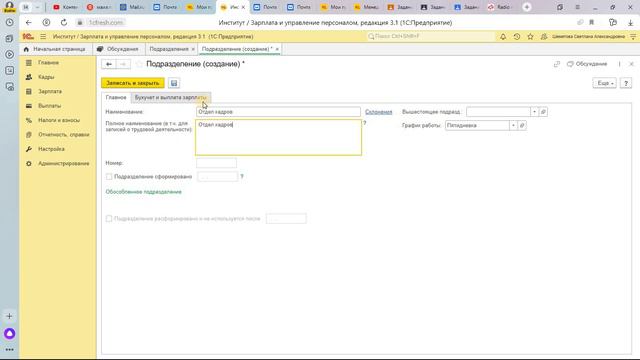Open the vertical dots form menu
This screenshot has width=640, height=360.
click(619, 64)
